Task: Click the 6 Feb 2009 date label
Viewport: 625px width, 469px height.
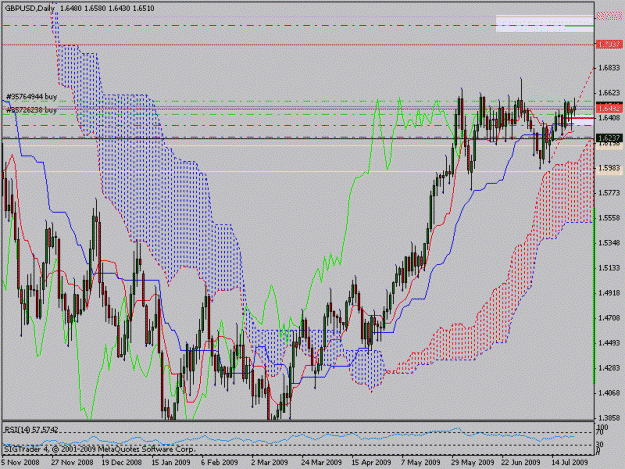Action: click(x=220, y=462)
